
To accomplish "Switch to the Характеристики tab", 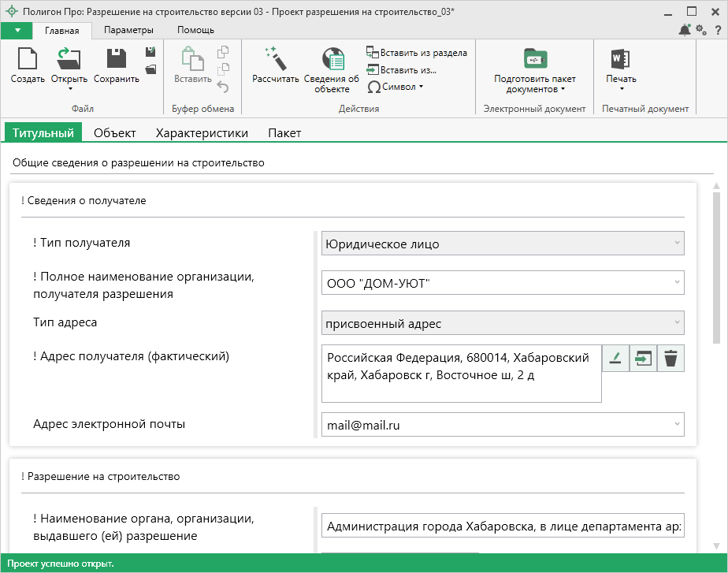I will coord(202,133).
